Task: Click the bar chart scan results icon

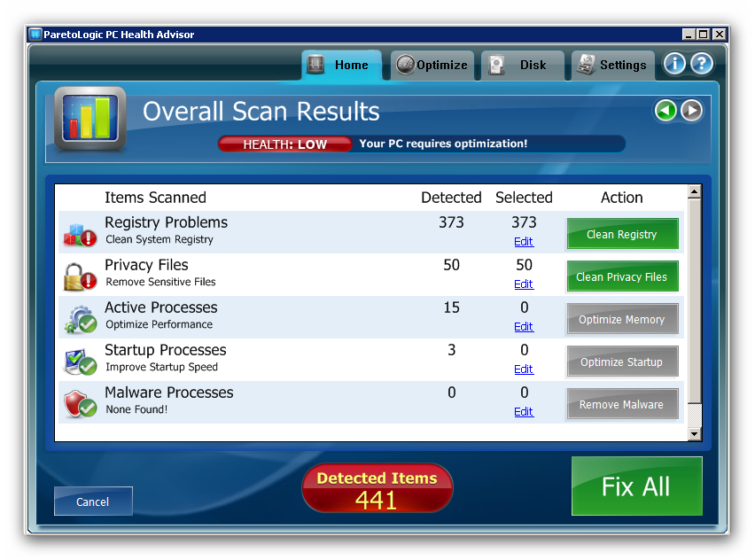Action: click(x=90, y=118)
